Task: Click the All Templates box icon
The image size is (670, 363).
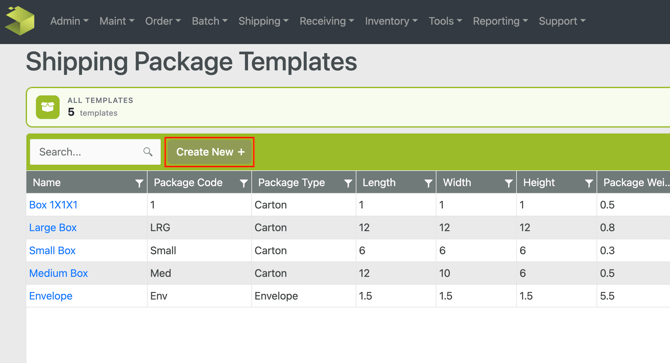Action: (x=47, y=107)
